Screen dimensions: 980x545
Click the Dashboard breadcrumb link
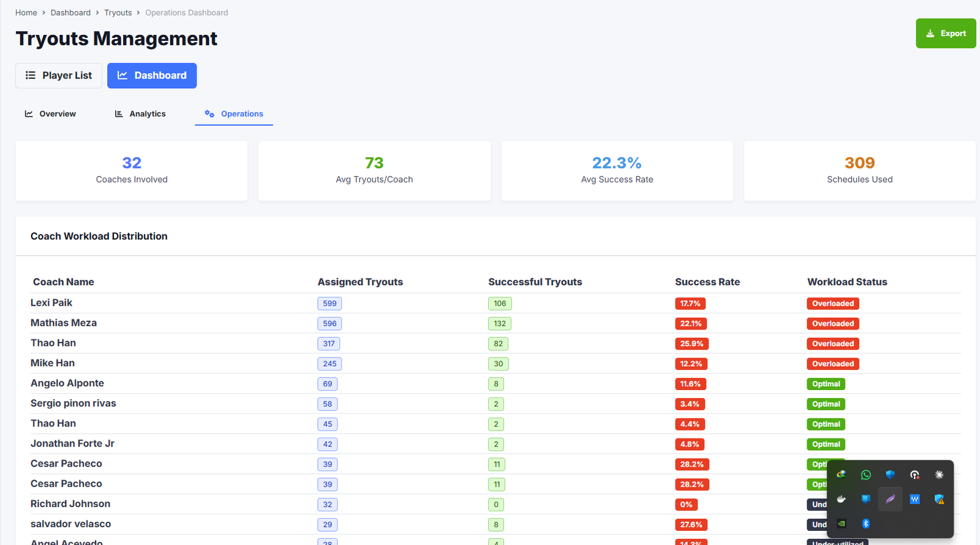[x=70, y=13]
